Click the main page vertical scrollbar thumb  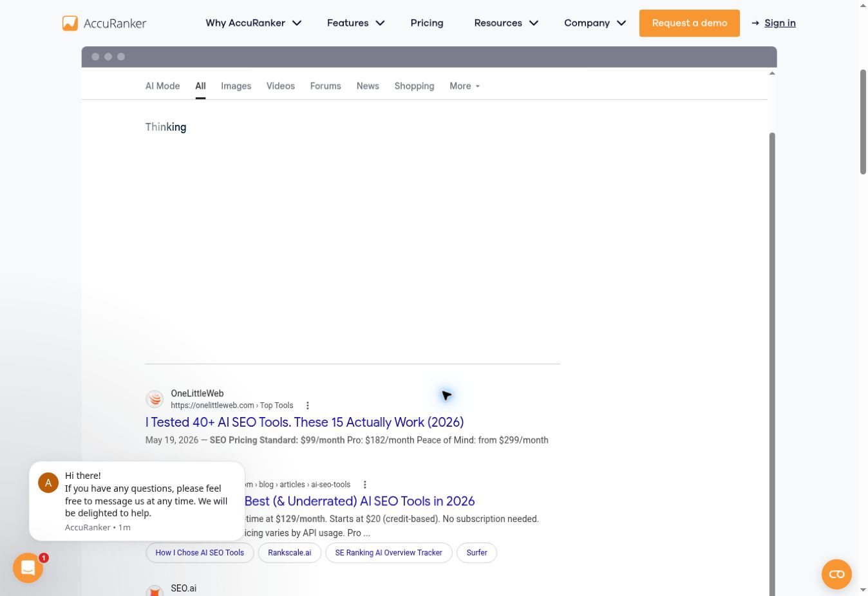click(863, 122)
